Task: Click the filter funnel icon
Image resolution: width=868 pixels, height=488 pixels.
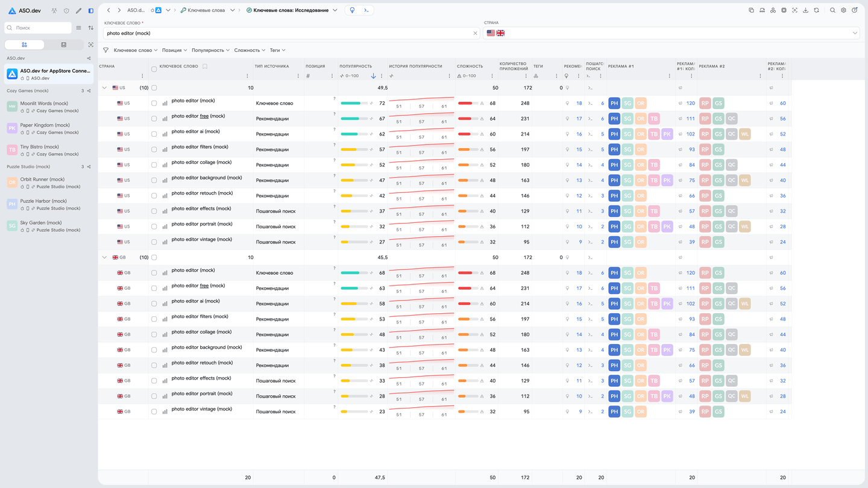Action: click(x=106, y=50)
